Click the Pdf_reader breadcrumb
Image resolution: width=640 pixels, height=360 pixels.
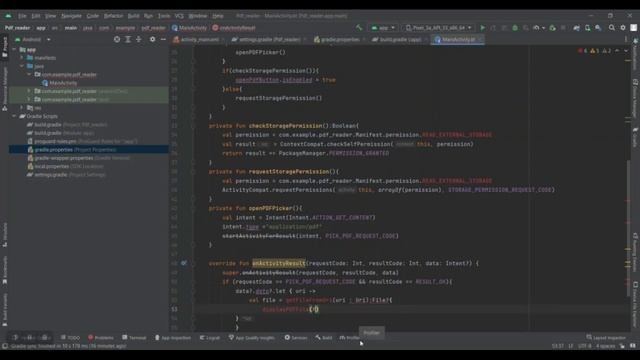coord(17,28)
